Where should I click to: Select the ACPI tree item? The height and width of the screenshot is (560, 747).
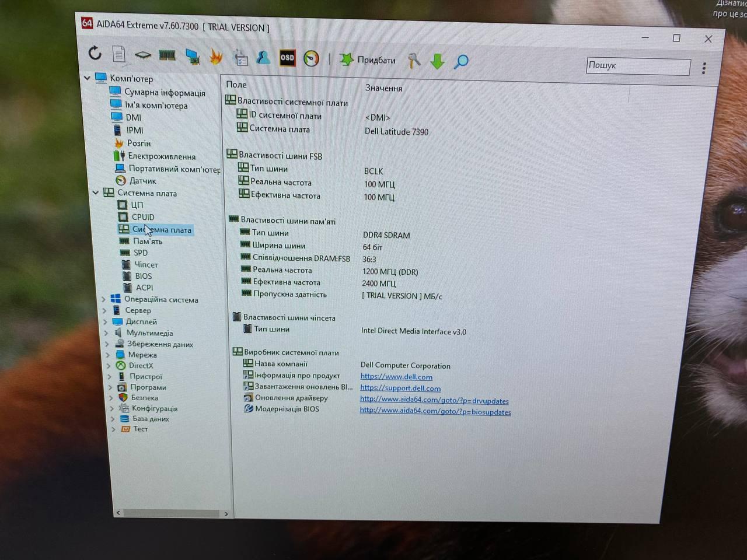pos(145,288)
